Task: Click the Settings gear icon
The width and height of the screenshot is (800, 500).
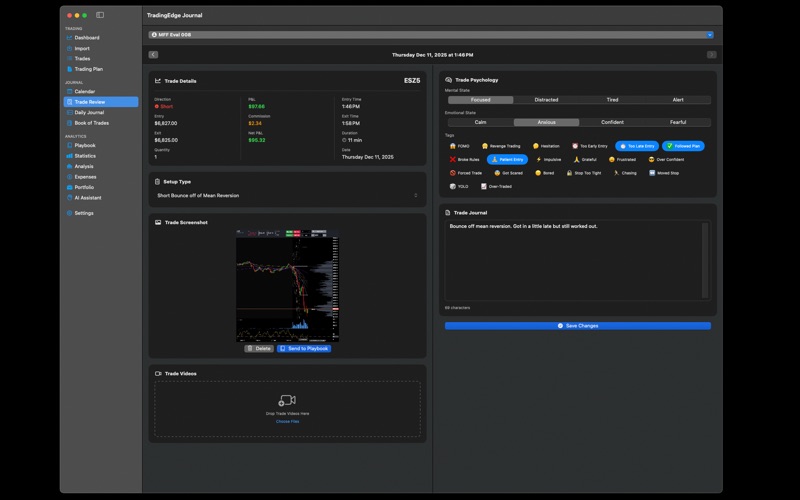Action: [x=69, y=213]
